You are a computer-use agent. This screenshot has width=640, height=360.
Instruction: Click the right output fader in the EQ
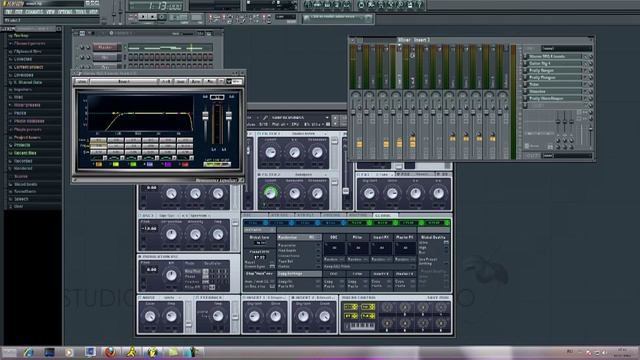(229, 116)
